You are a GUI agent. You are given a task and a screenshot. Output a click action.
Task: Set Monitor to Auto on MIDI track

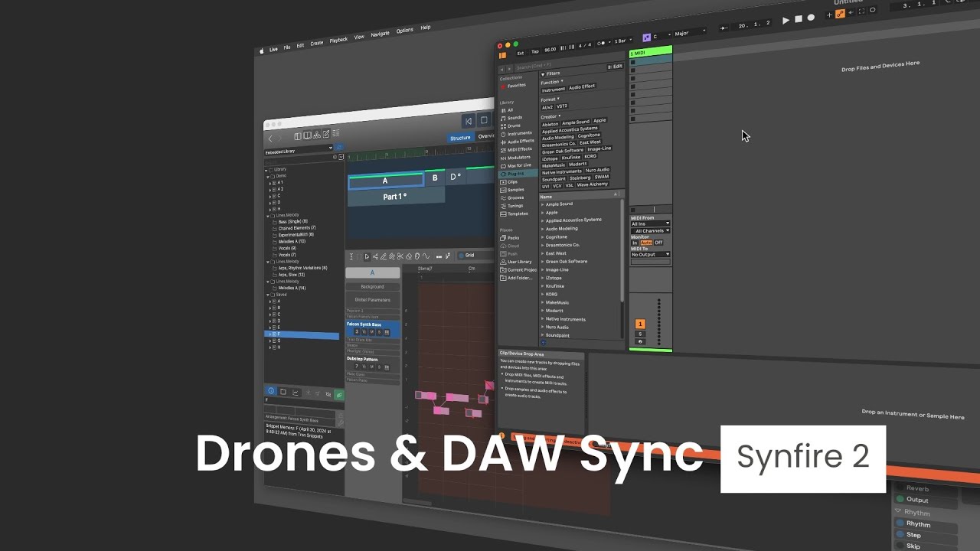click(x=646, y=243)
